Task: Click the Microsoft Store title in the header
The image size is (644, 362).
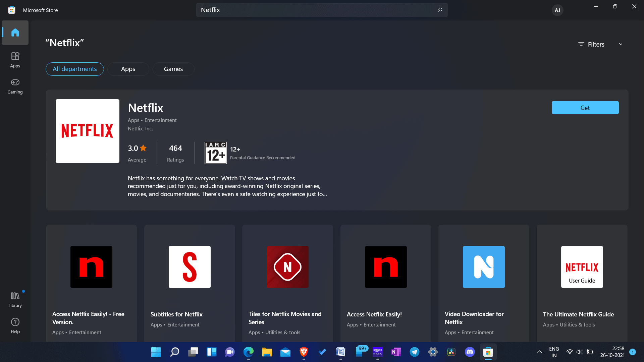Action: (40, 10)
